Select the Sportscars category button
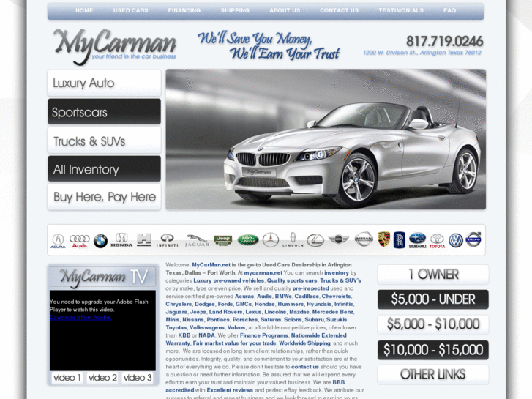This screenshot has width=532, height=399. coord(104,112)
